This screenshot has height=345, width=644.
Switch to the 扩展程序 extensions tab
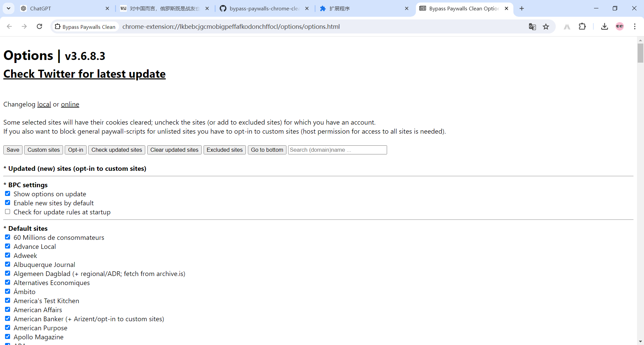364,8
